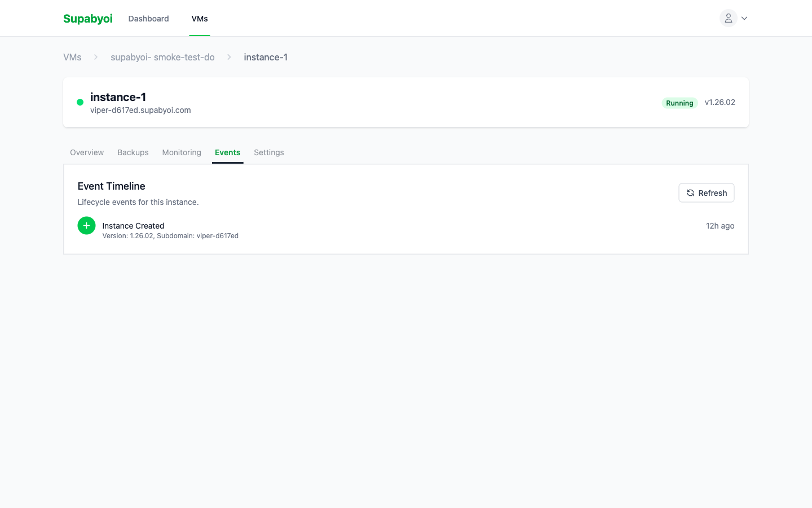Open the supabyoi- smoke-test-do breadcrumb
The image size is (812, 508).
(162, 57)
